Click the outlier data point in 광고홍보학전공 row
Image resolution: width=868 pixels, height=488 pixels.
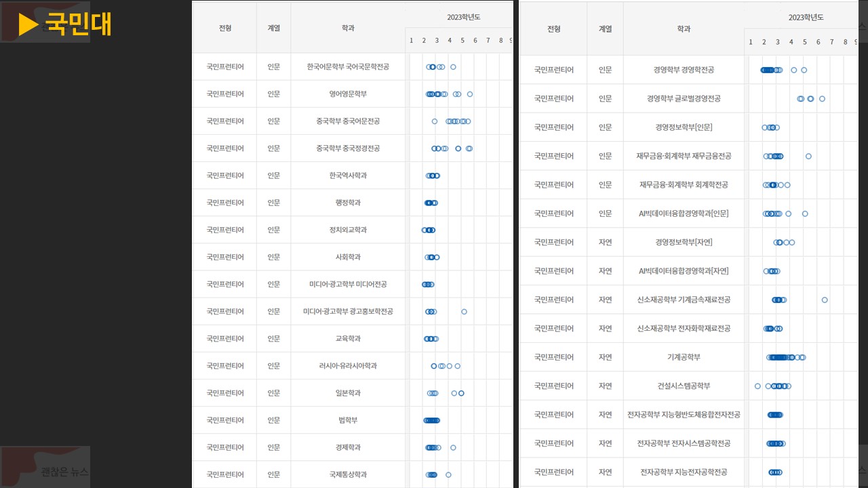coord(464,312)
